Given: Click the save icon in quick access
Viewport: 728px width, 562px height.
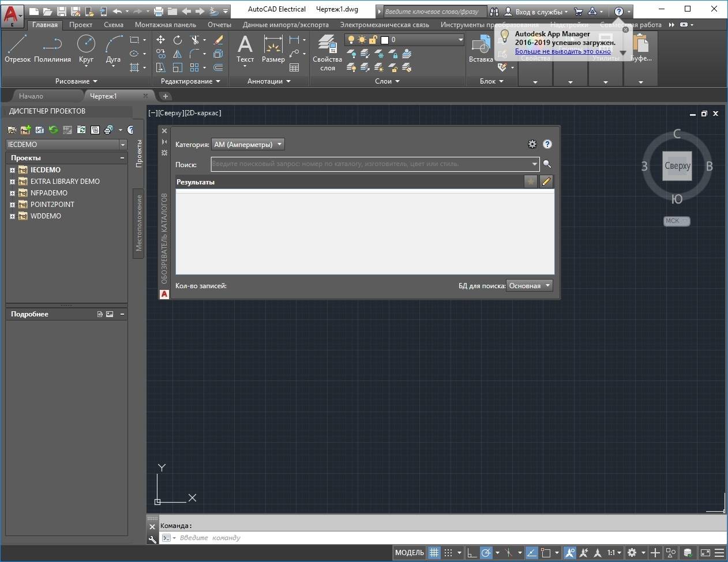Looking at the screenshot, I should (x=62, y=11).
